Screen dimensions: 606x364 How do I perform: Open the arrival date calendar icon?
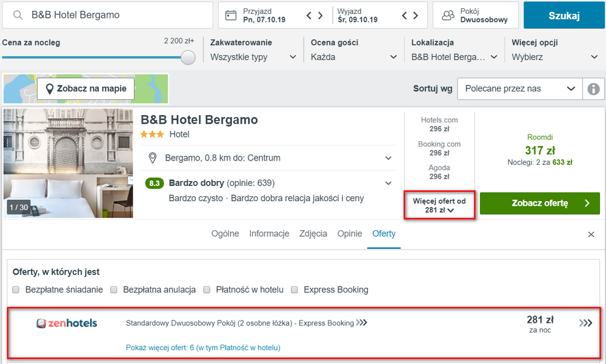pyautogui.click(x=231, y=16)
